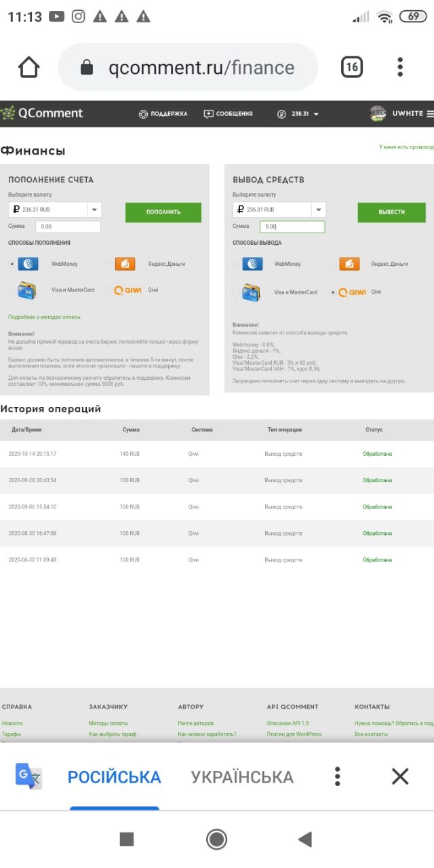This screenshot has width=434, height=868.
Task: Click the 2020-10-14 20:15:17 operation row
Action: (217, 454)
